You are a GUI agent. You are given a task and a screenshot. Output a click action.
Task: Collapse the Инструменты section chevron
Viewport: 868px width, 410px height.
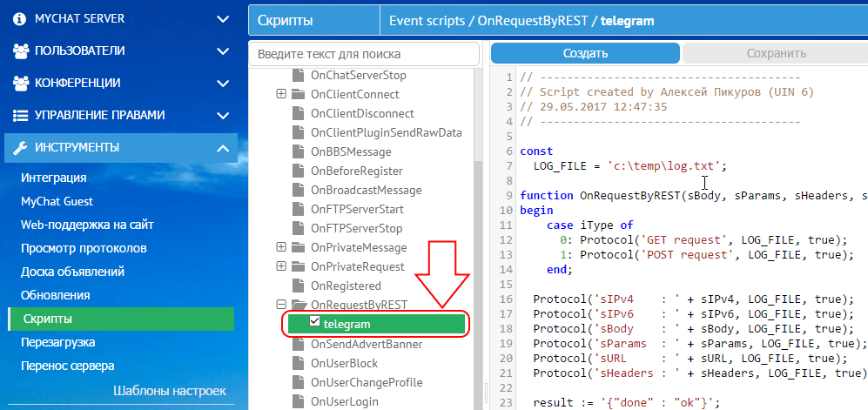[223, 147]
